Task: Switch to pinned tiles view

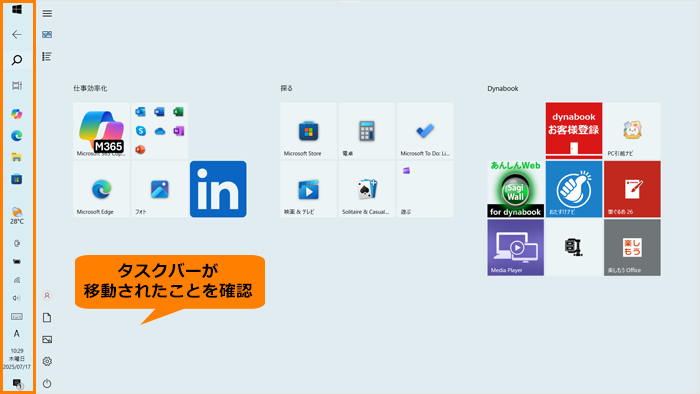Action: coord(47,34)
